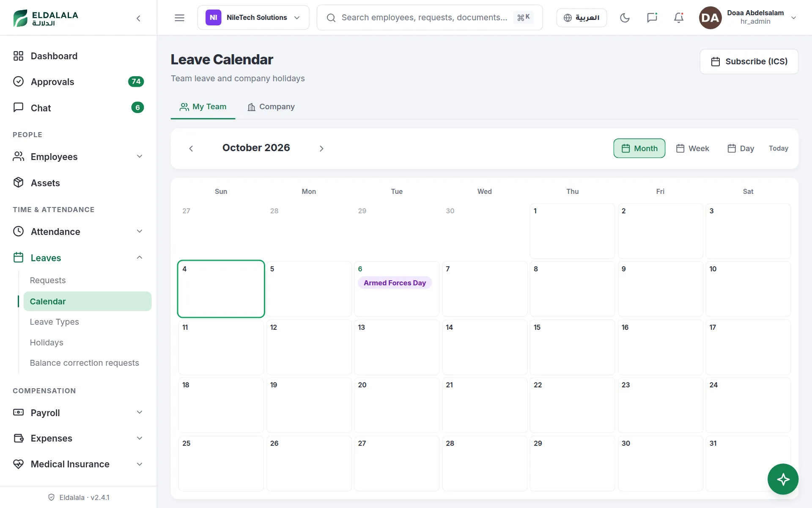
Task: Click the DA user avatar
Action: pos(710,18)
